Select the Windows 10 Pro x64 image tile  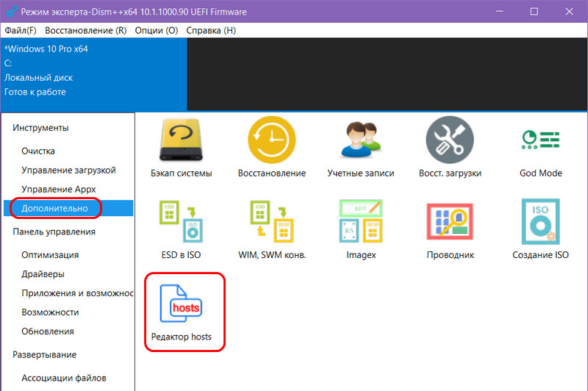click(x=94, y=73)
